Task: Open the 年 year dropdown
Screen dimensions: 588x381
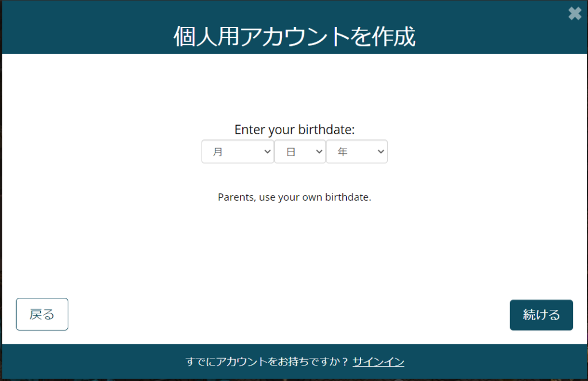Action: 357,151
